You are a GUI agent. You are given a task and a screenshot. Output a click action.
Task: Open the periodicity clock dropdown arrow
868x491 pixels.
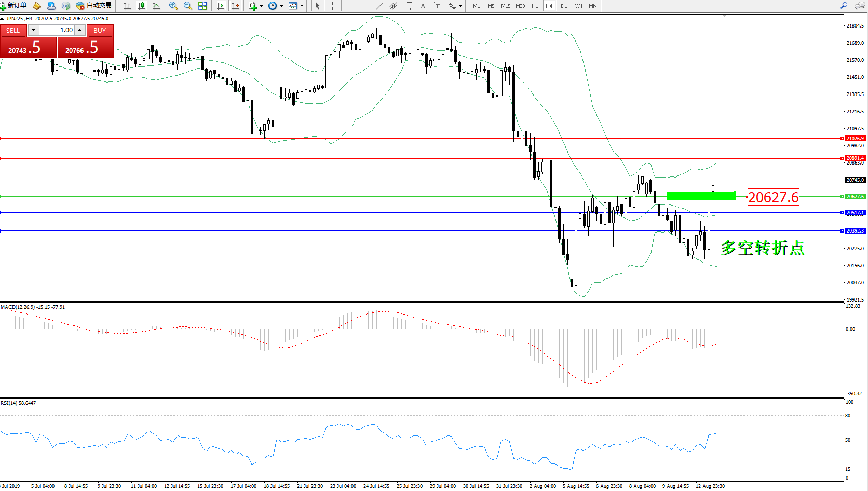281,6
